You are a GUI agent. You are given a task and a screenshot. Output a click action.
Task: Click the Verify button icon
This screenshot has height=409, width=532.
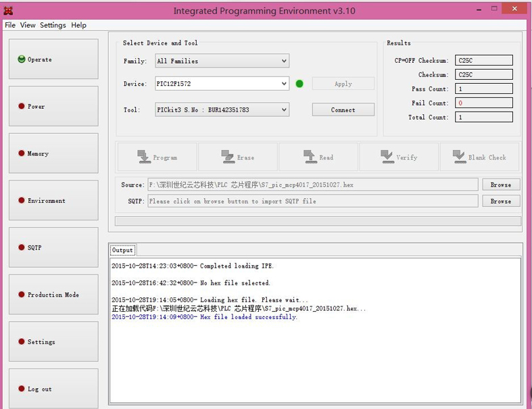point(387,157)
